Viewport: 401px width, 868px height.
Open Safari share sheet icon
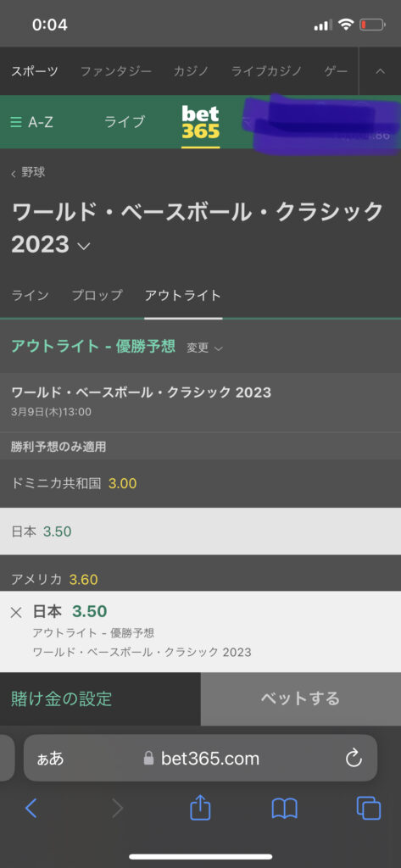tap(200, 808)
